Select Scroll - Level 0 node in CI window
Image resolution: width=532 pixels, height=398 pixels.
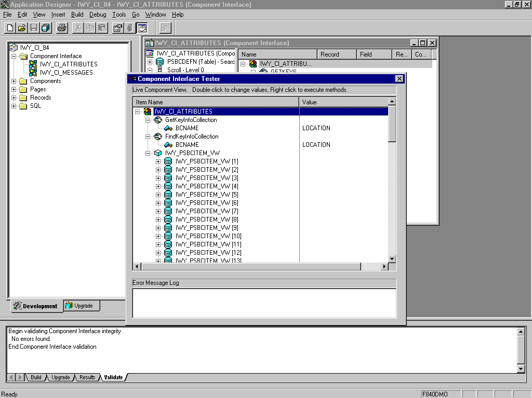185,70
